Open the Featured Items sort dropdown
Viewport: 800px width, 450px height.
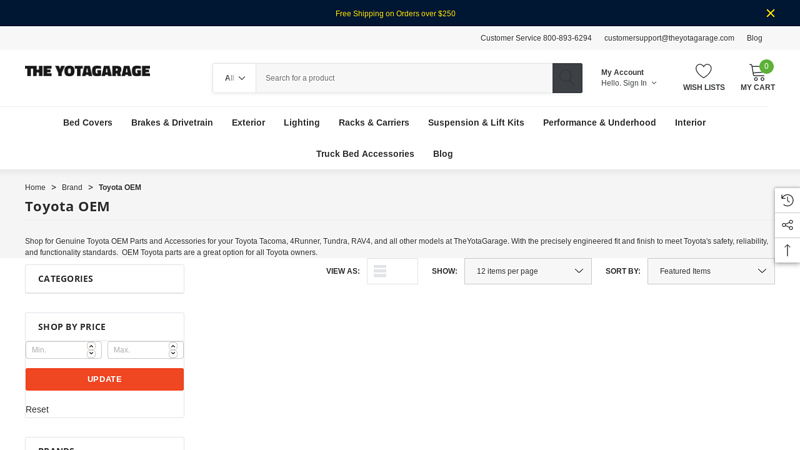pyautogui.click(x=710, y=271)
